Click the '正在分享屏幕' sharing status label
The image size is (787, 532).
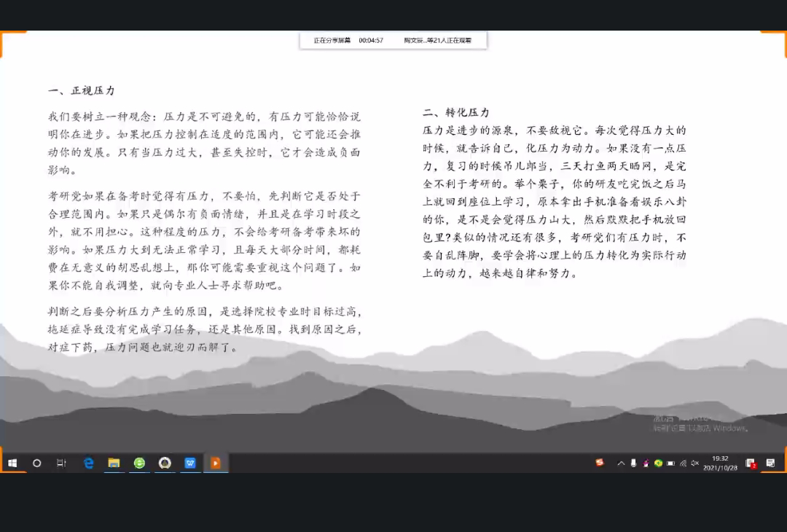332,41
